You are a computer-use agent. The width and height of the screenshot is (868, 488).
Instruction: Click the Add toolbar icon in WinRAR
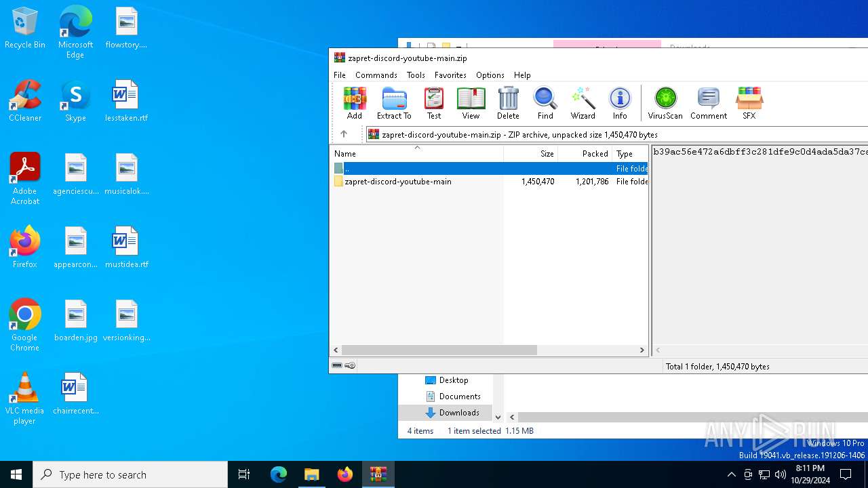point(355,103)
